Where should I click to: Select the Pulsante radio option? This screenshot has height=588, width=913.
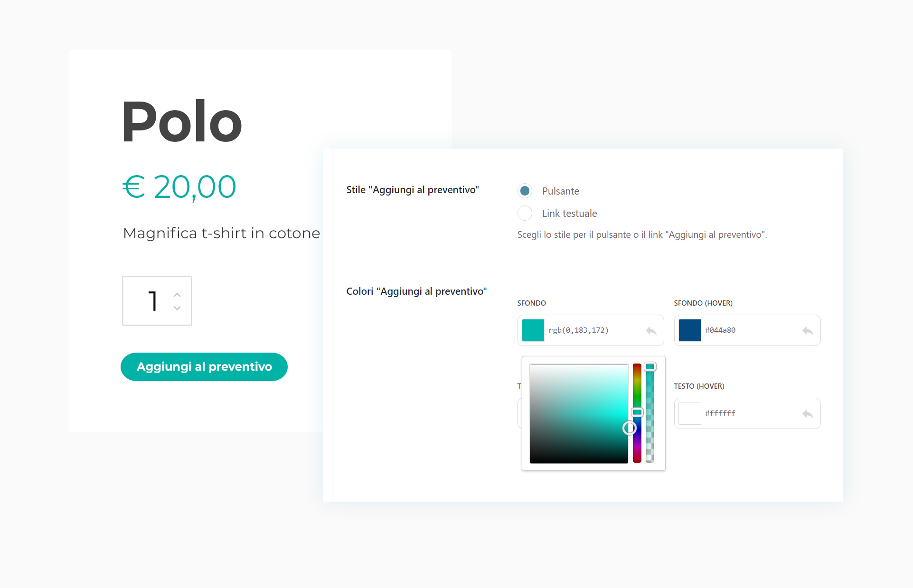[525, 191]
